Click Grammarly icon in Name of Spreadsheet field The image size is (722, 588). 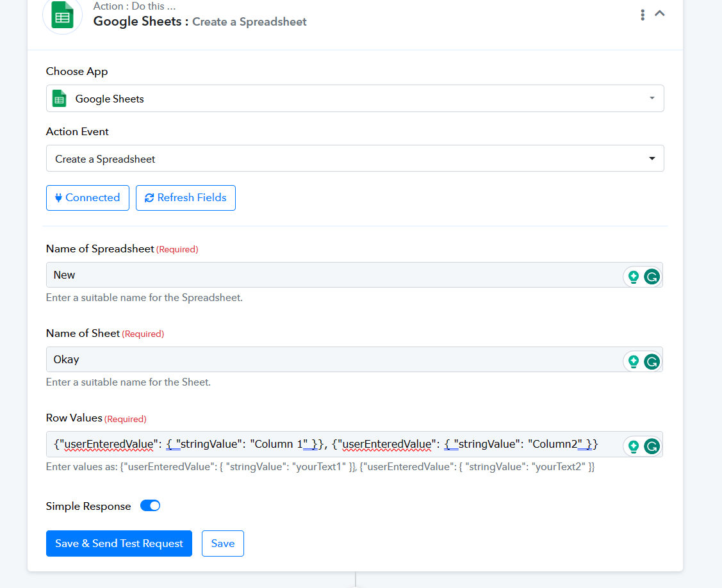pos(652,277)
